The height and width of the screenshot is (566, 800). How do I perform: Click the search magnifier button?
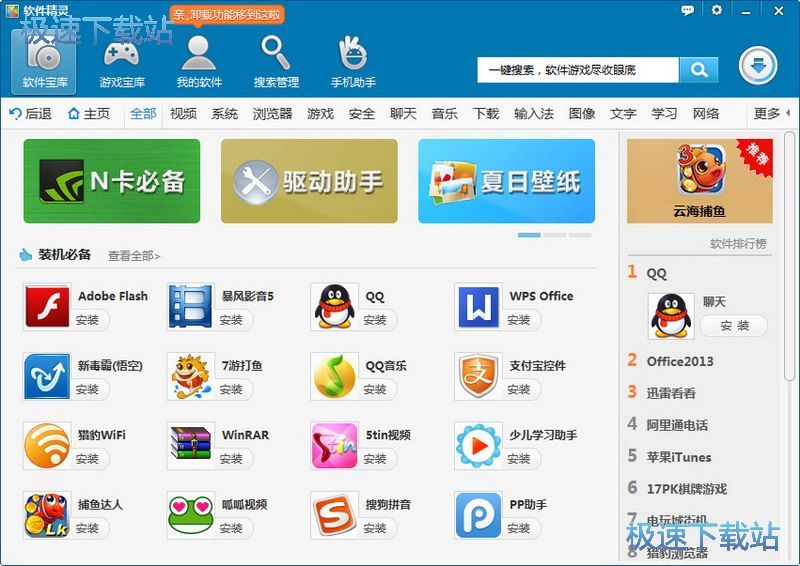pos(698,70)
